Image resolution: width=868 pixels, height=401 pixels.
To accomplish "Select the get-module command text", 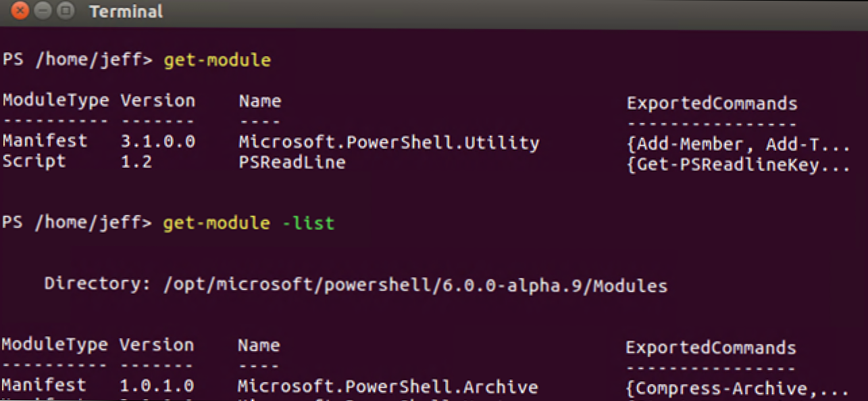I will (217, 60).
